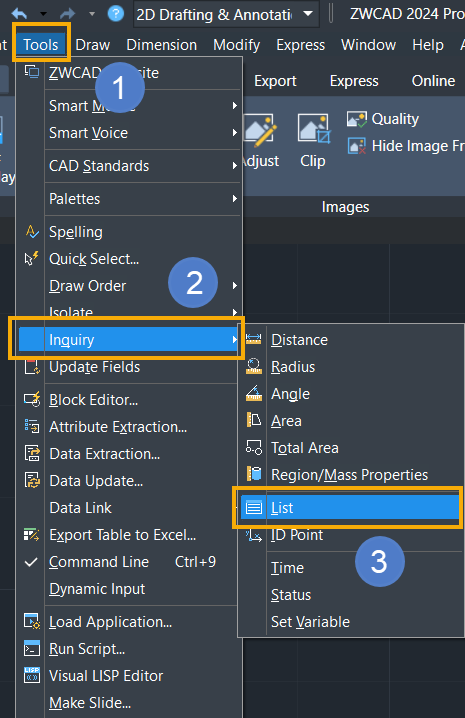Click the Clip image button
Viewport: 465px width, 718px height.
pos(313,141)
